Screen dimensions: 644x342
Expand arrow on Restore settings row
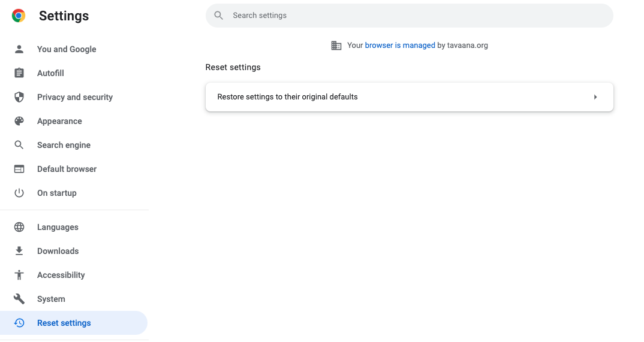pos(595,97)
